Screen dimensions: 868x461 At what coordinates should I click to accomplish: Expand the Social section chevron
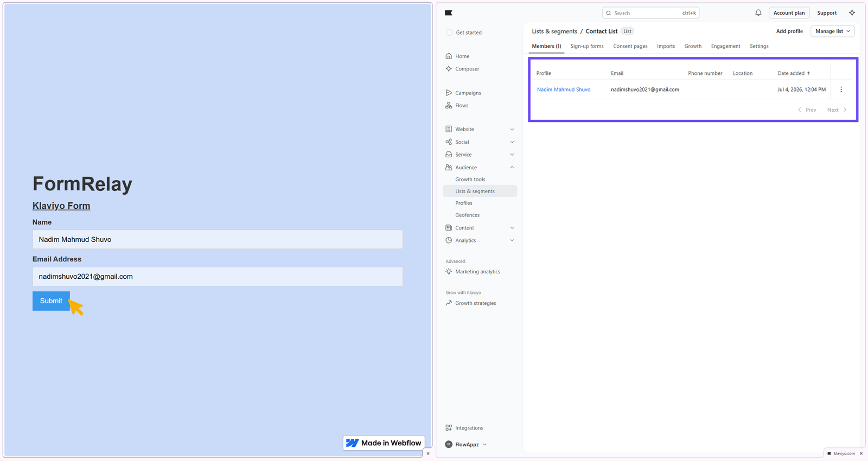(512, 142)
